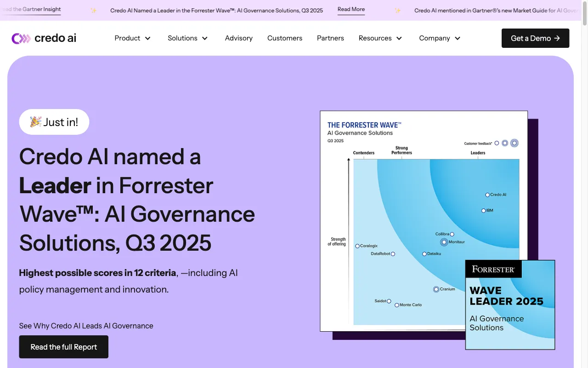Click the Read the full Report button
Screen dimensions: 588x368
click(x=64, y=347)
